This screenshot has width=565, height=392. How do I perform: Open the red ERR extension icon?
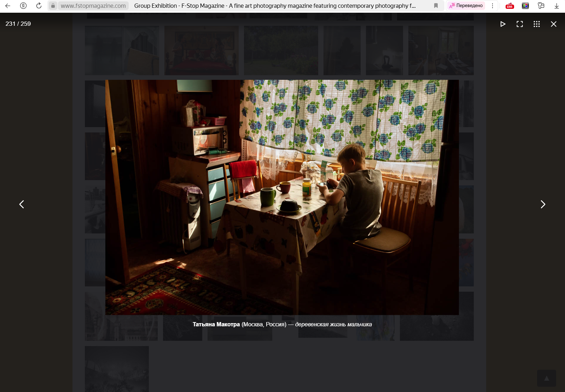[x=509, y=6]
